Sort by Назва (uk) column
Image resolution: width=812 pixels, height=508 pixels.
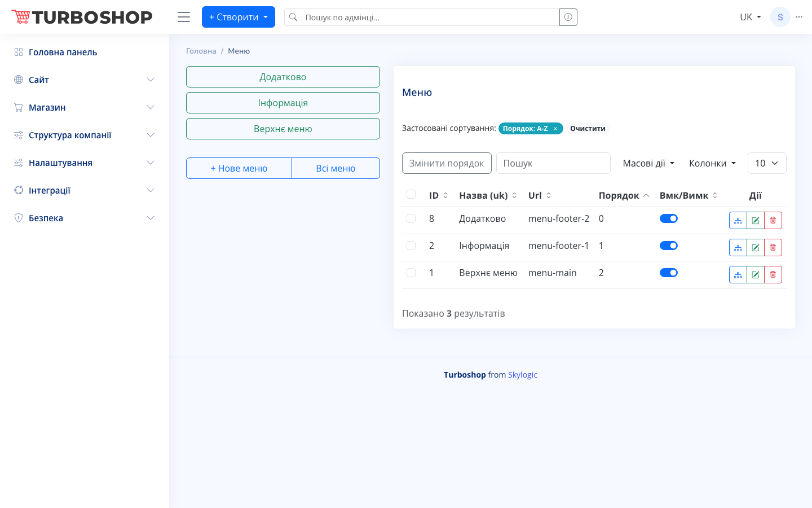coord(488,195)
